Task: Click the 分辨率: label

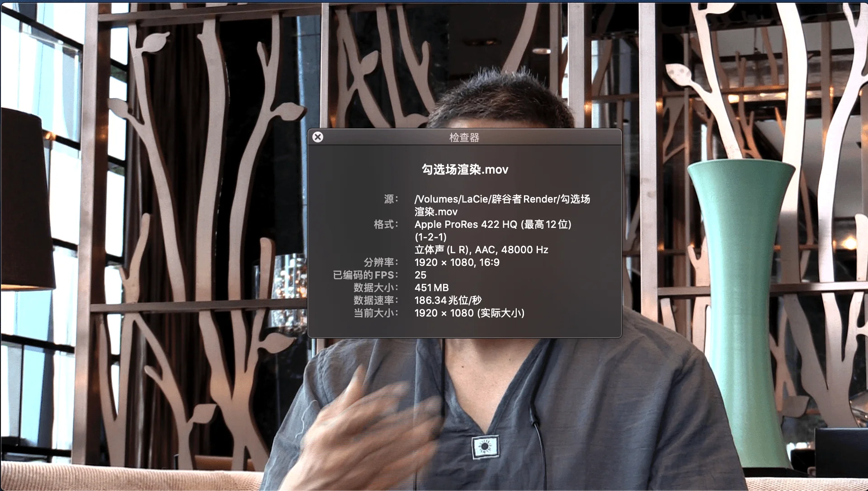Action: point(381,262)
